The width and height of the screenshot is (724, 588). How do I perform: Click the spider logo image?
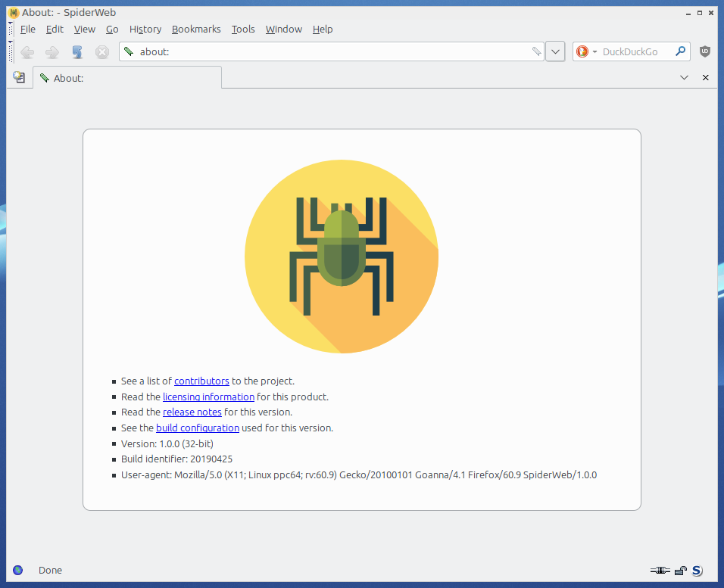coord(342,257)
